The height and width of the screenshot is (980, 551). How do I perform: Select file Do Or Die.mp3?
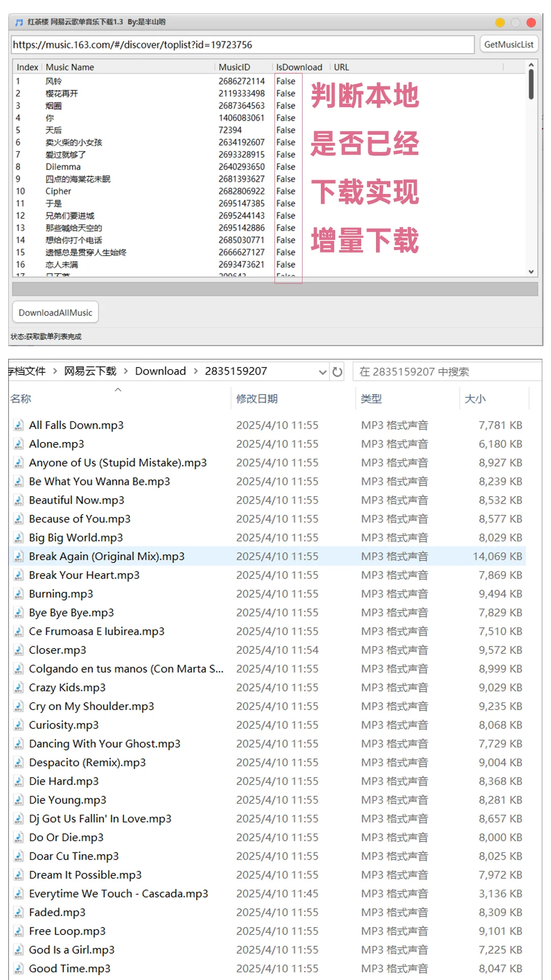[66, 838]
